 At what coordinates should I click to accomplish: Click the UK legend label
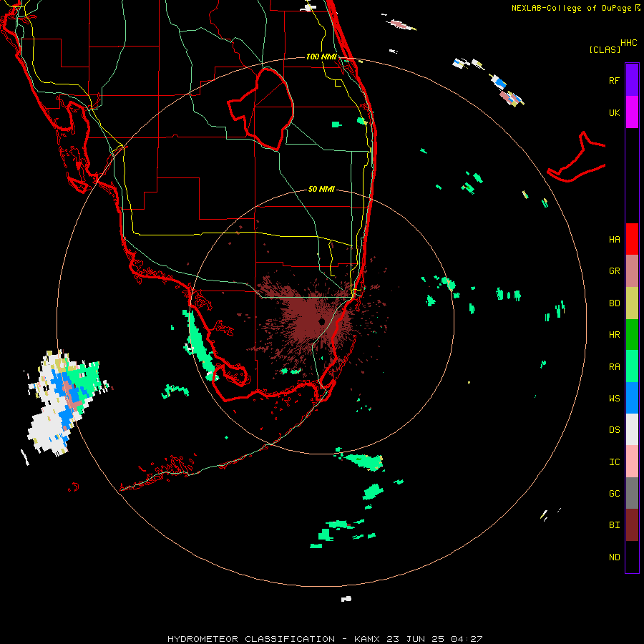(x=614, y=112)
